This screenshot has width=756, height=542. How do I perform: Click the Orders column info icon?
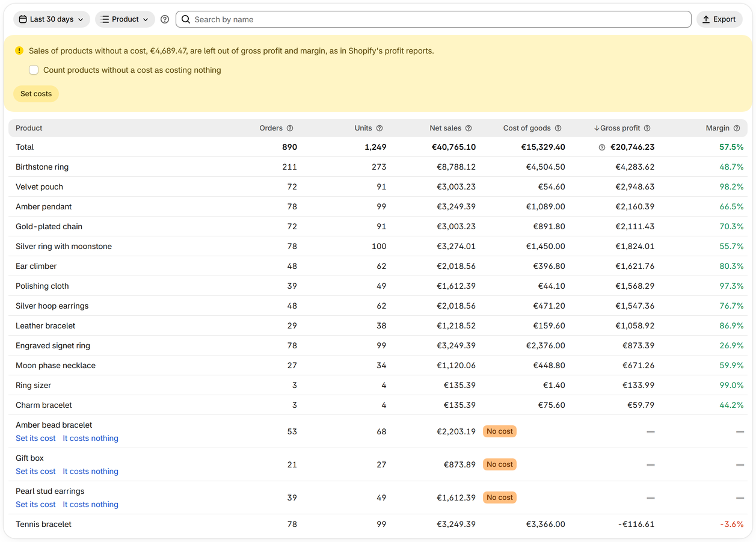290,128
